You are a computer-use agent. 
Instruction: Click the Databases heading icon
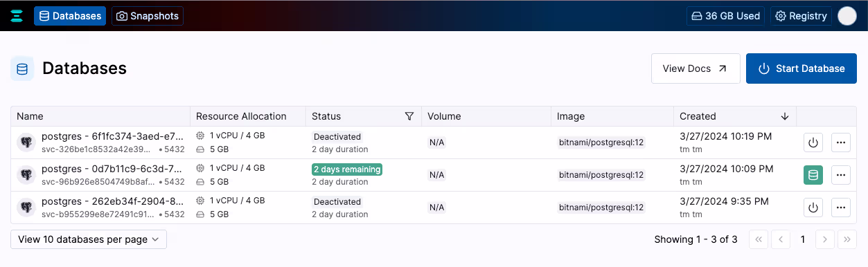[x=22, y=68]
